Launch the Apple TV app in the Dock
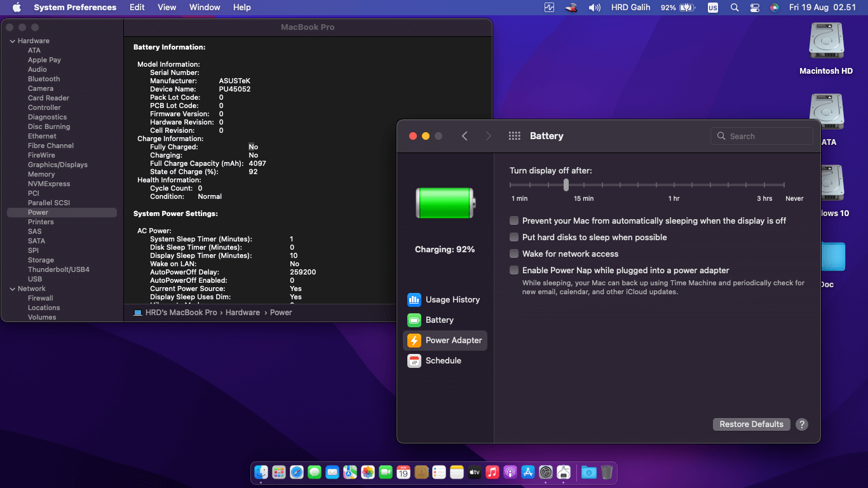The width and height of the screenshot is (868, 488). click(475, 472)
